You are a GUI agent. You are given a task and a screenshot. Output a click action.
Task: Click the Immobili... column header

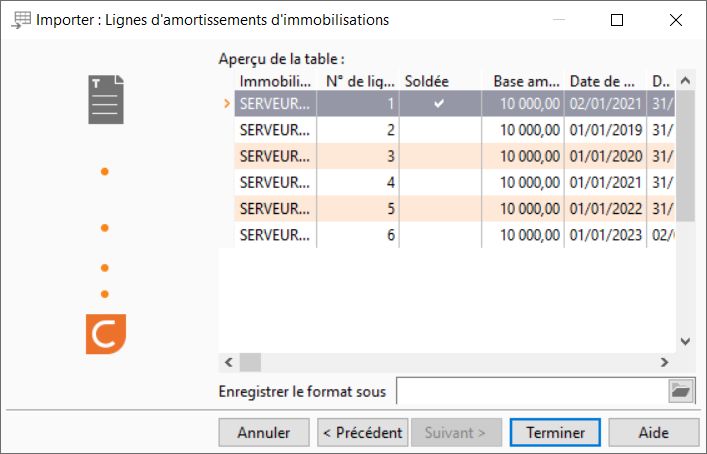[x=275, y=81]
